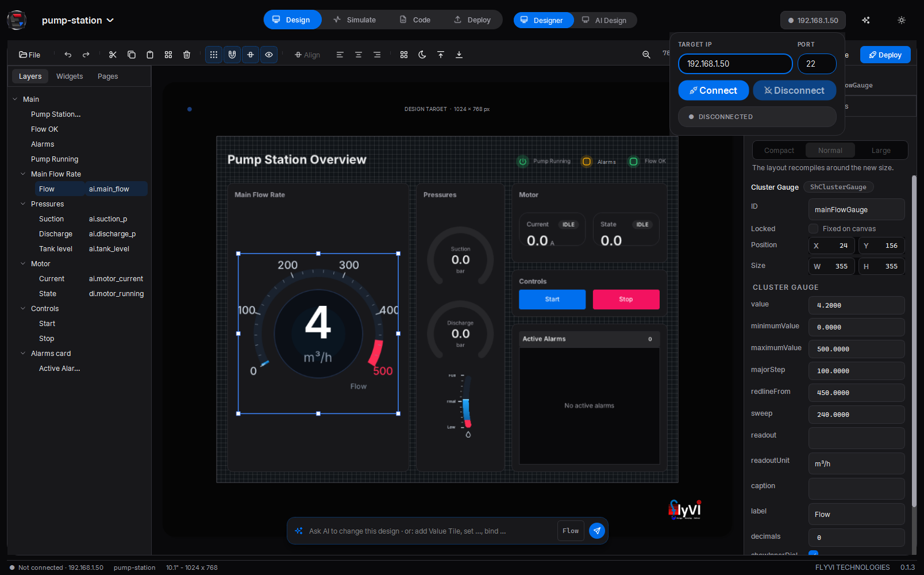Zoom out of the canvas

[646, 55]
